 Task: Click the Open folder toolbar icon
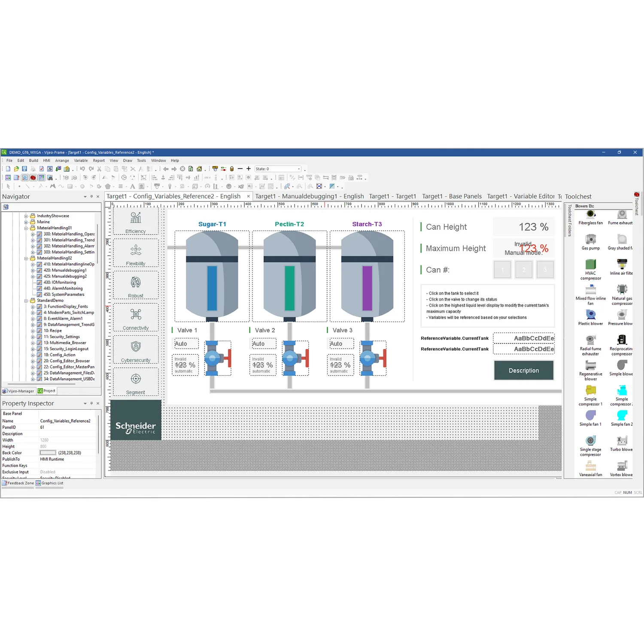(x=16, y=169)
